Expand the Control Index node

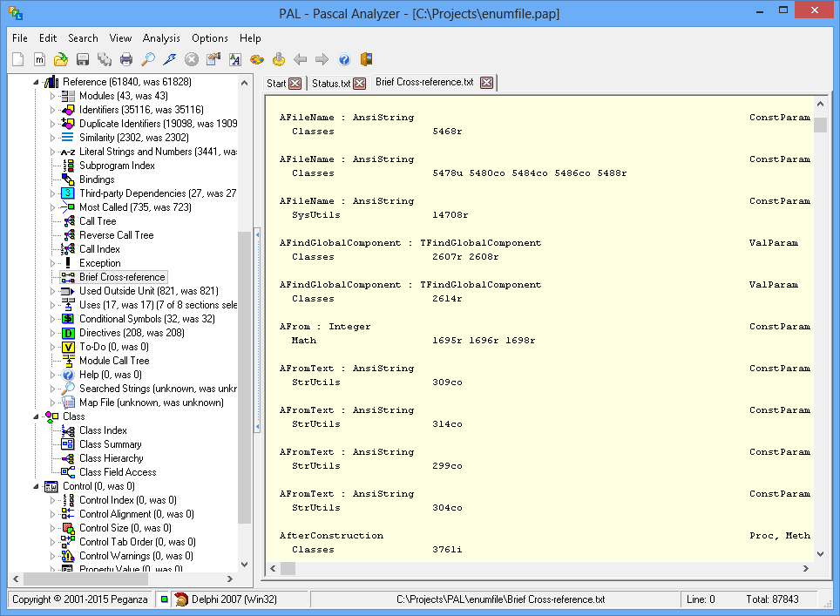tap(52, 500)
